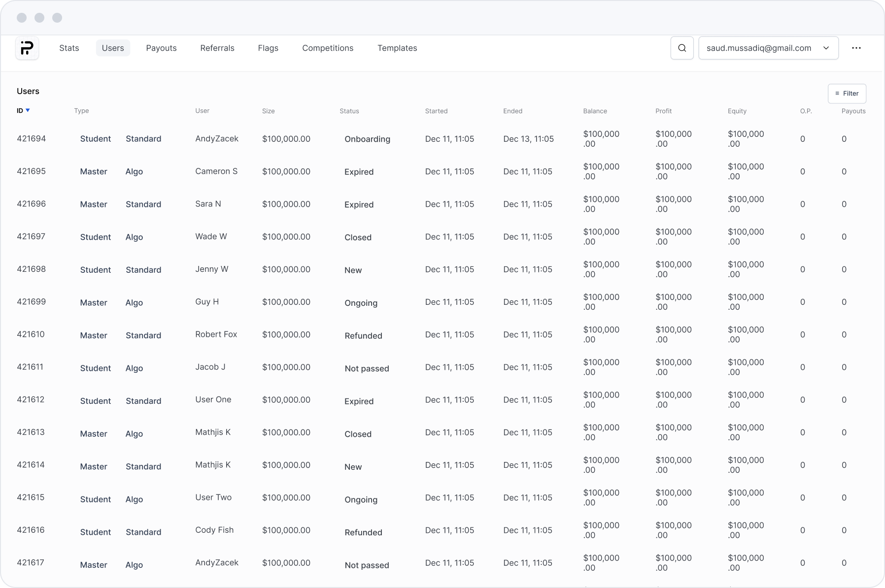This screenshot has height=588, width=885.
Task: Click the Payouts column header
Action: click(x=853, y=111)
